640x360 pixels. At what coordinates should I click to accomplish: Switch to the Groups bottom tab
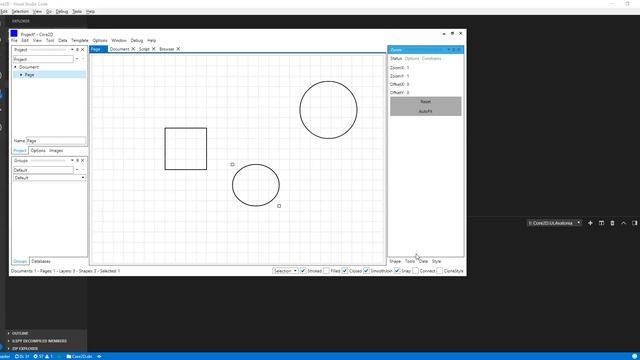click(20, 261)
